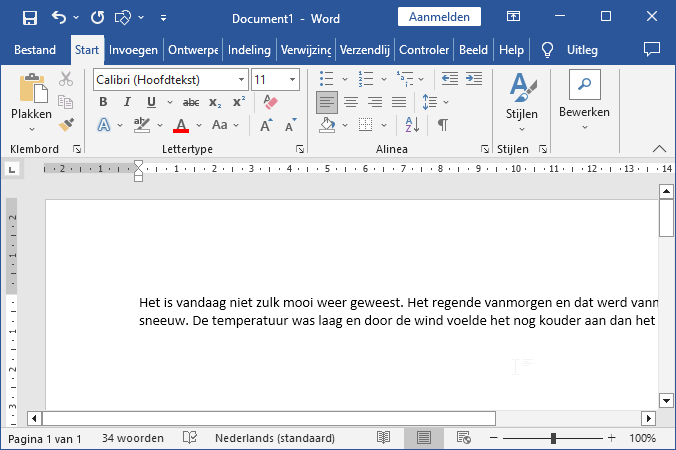Open the Stijlen styles gallery

click(521, 101)
